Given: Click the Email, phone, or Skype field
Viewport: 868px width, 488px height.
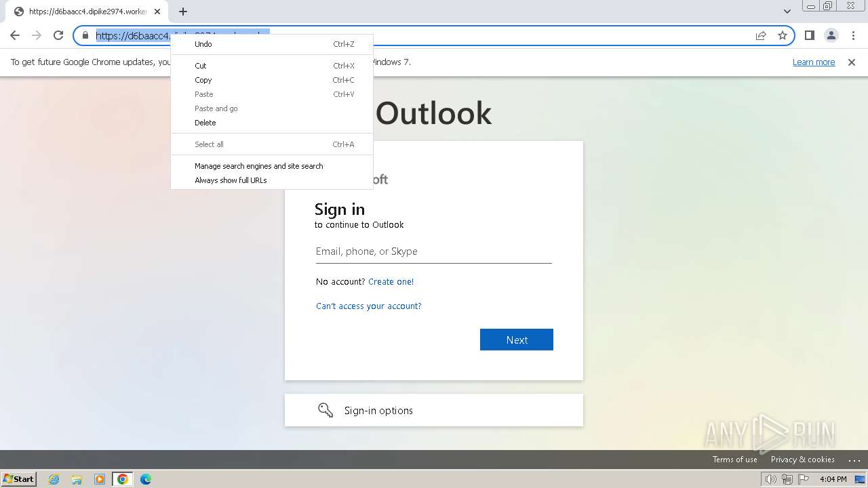Looking at the screenshot, I should coord(434,251).
